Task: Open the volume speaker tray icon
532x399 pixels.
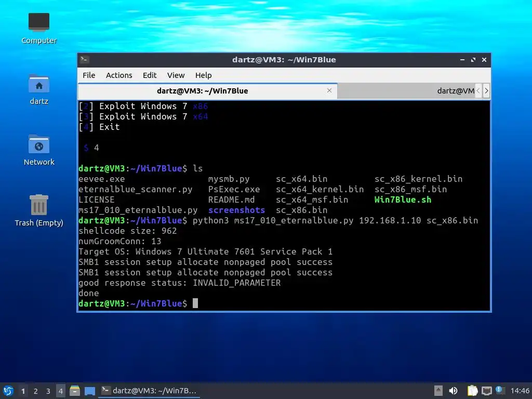Action: tap(453, 391)
